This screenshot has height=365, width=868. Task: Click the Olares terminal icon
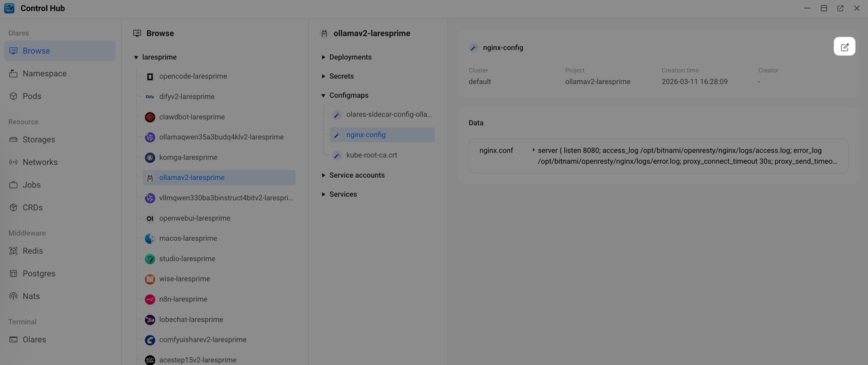(x=14, y=339)
